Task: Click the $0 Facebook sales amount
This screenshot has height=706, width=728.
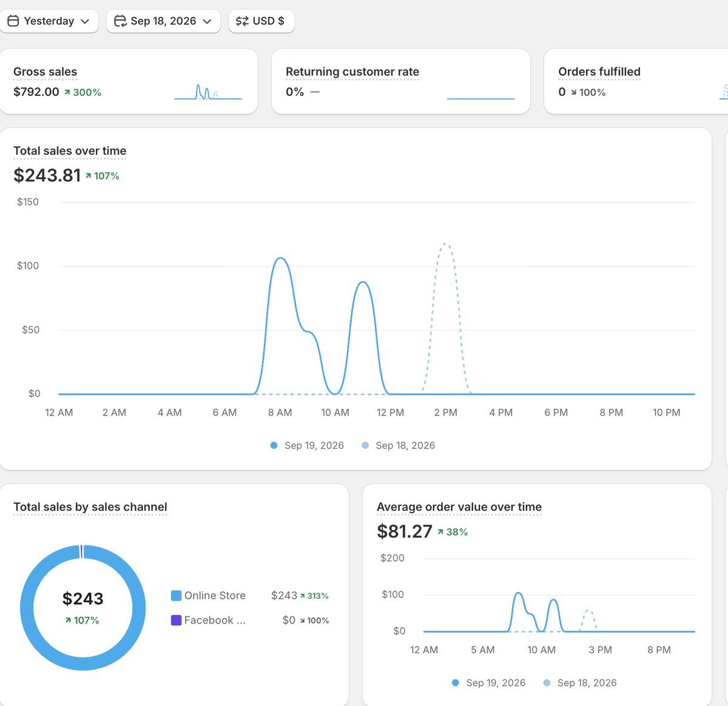Action: pos(289,620)
